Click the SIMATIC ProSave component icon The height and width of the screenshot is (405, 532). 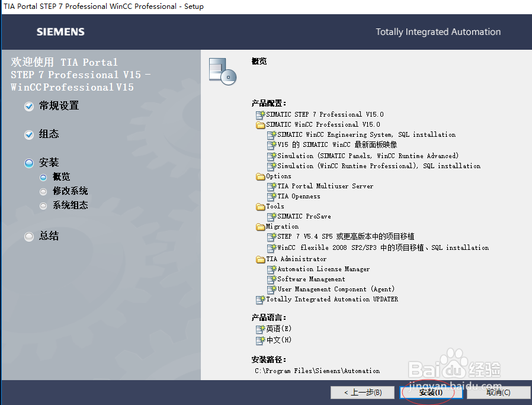[272, 216]
